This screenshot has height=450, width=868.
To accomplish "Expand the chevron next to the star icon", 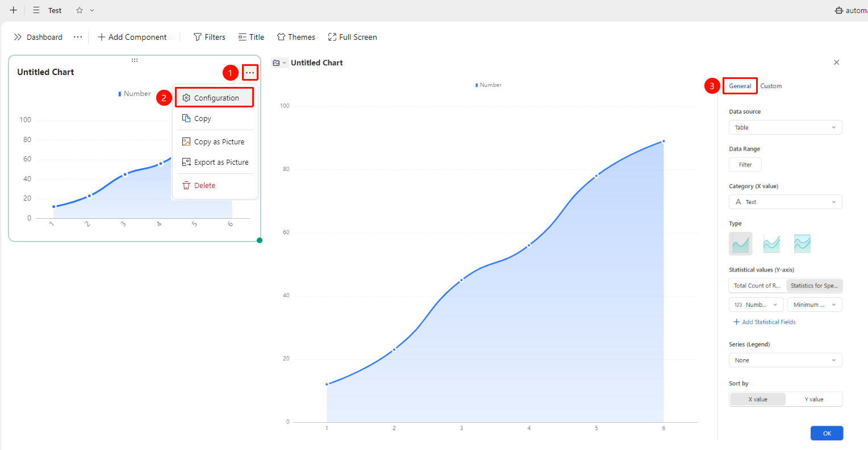I will (x=92, y=10).
